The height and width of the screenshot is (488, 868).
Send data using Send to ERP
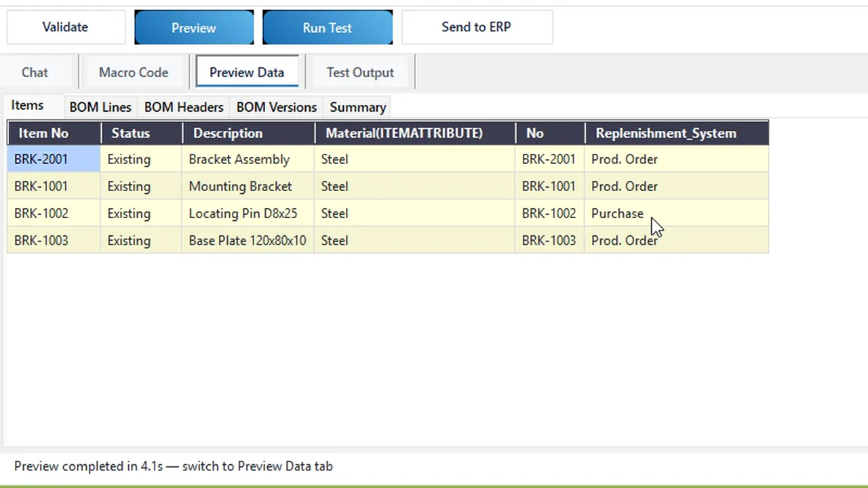click(x=477, y=27)
